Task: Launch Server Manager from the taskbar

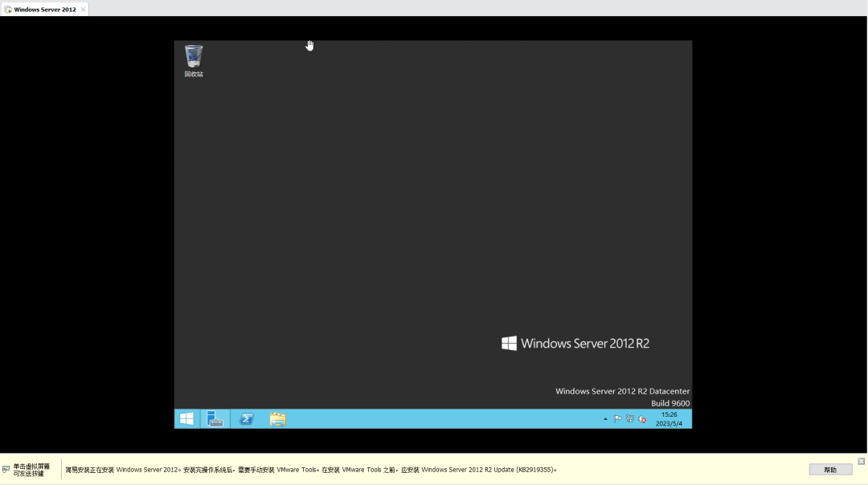Action: click(x=215, y=418)
